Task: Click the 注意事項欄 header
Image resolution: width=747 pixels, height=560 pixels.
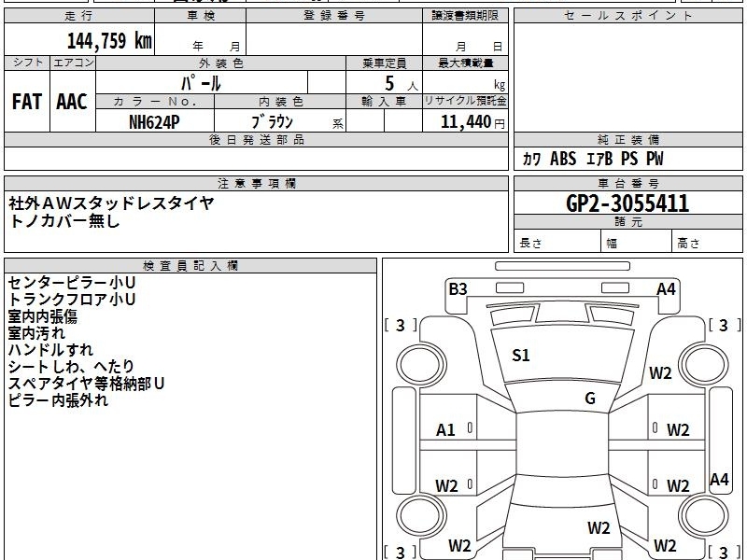Action: (256, 183)
